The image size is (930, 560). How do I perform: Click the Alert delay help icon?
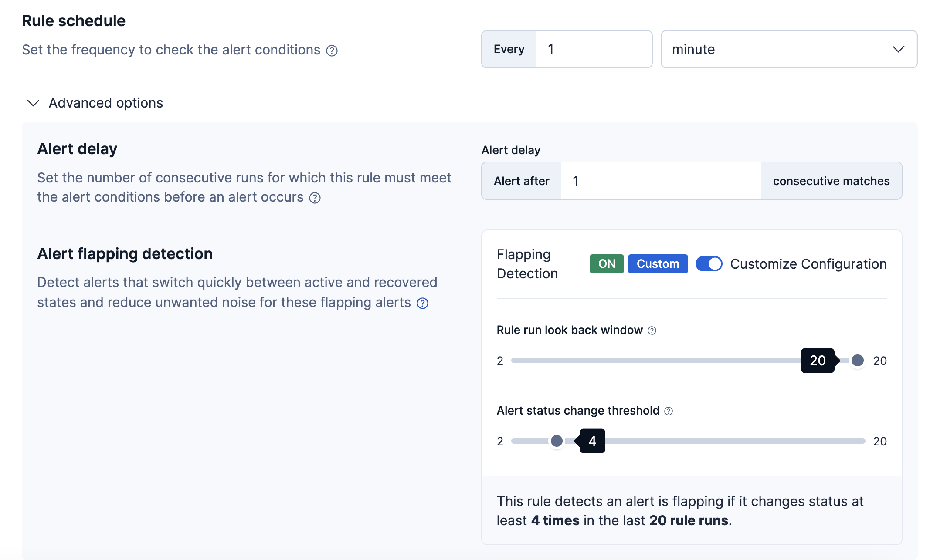click(314, 198)
